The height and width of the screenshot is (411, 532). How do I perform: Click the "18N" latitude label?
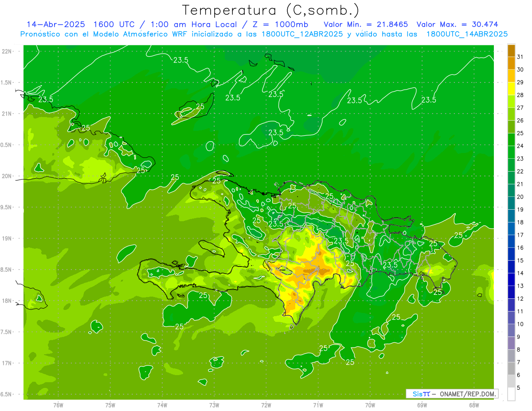click(x=7, y=301)
